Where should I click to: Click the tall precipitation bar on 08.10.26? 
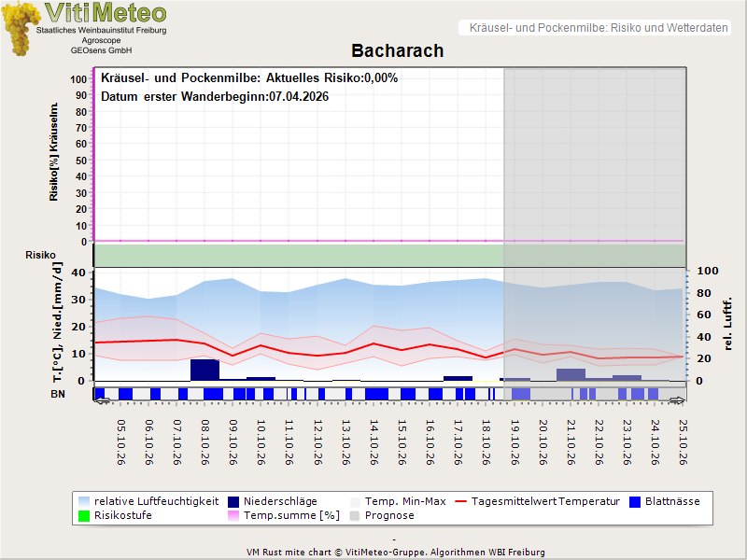[204, 370]
